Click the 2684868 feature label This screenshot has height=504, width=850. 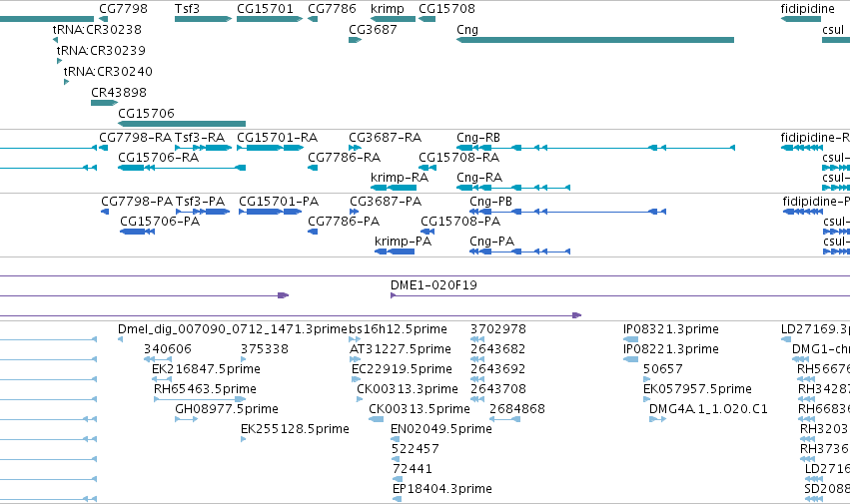[517, 409]
